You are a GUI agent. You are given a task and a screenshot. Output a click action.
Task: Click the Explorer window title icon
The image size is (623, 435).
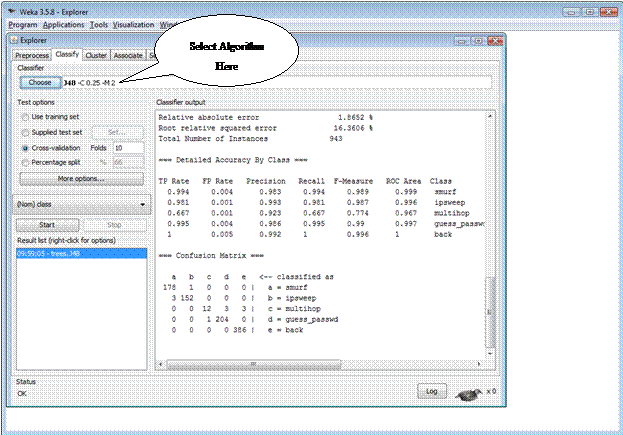coord(14,40)
